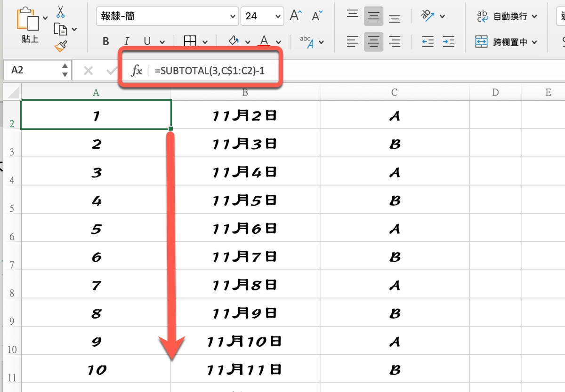
Task: Click the Align Left icon
Action: (353, 41)
